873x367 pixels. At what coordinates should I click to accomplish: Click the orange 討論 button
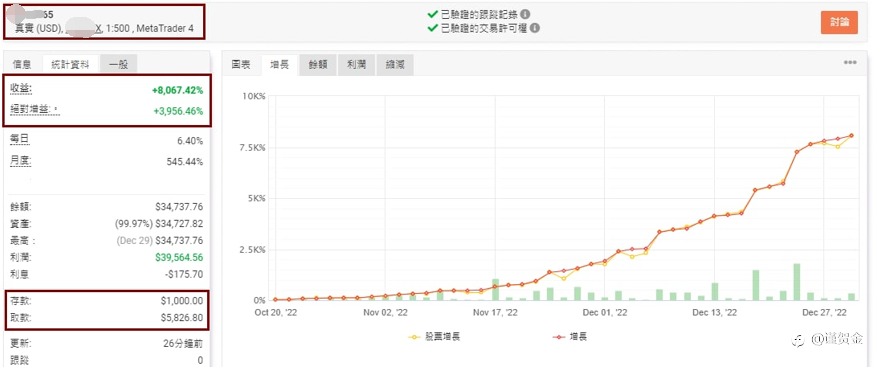(x=839, y=22)
